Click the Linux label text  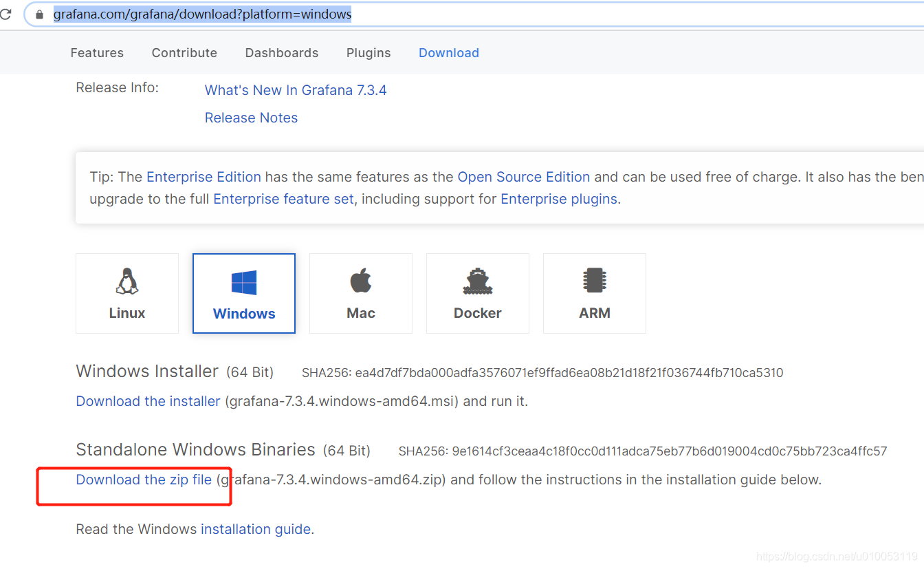click(127, 313)
